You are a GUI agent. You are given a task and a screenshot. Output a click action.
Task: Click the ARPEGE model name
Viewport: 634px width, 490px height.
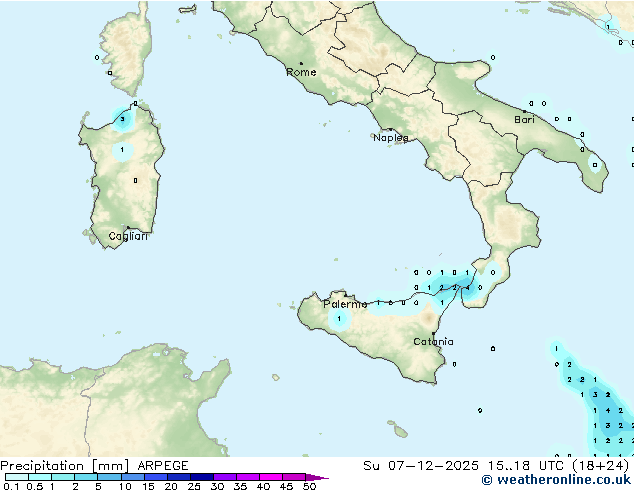[x=163, y=466]
